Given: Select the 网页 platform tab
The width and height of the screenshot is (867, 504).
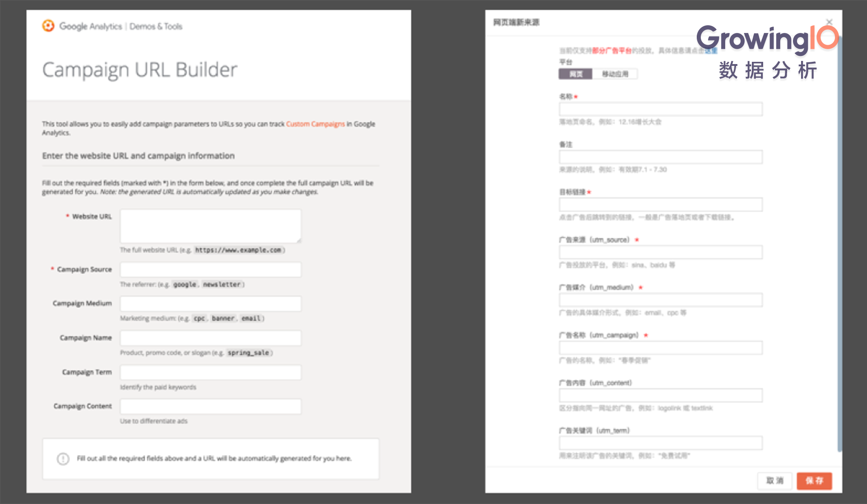Looking at the screenshot, I should tap(575, 74).
